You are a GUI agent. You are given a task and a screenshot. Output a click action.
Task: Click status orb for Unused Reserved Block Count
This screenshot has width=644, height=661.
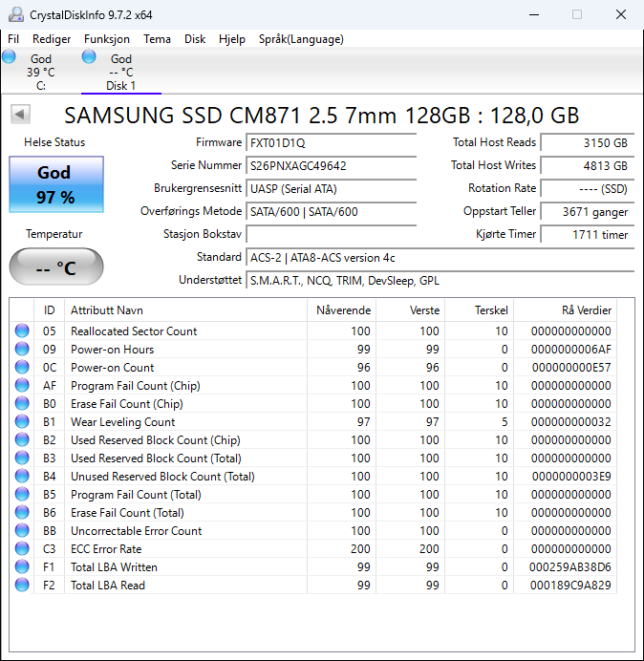click(x=22, y=476)
